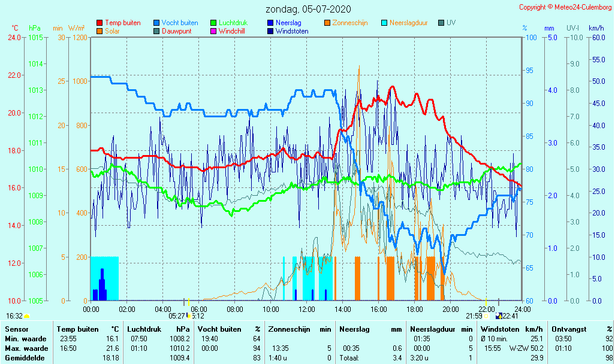Viewport: 615px width, 364px height.
Task: Click the blue Vocht buiten legend square
Action: [x=156, y=23]
